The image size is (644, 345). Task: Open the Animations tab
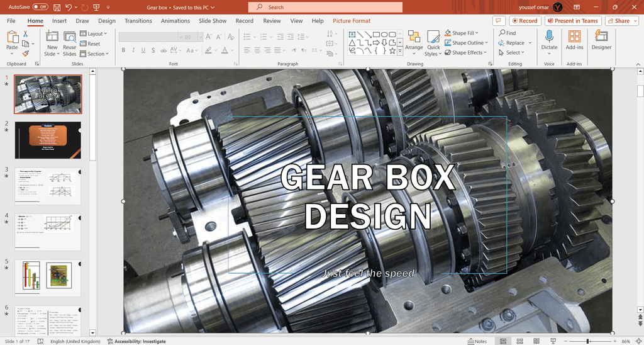[175, 21]
